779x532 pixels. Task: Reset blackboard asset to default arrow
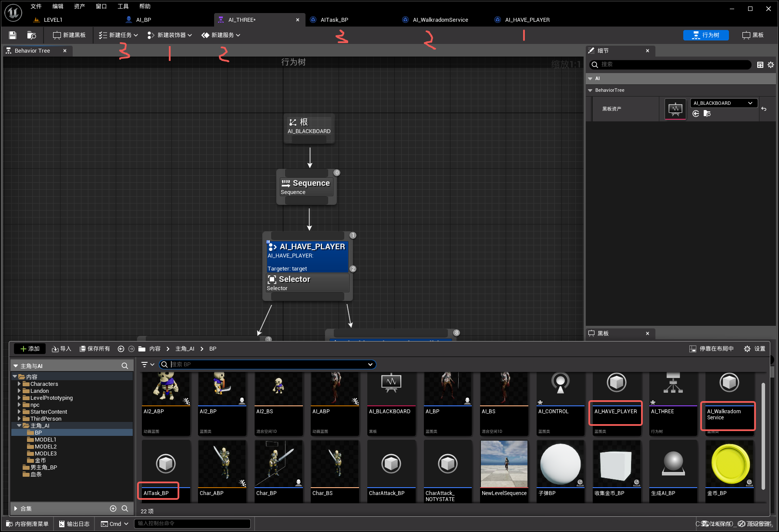coord(764,109)
